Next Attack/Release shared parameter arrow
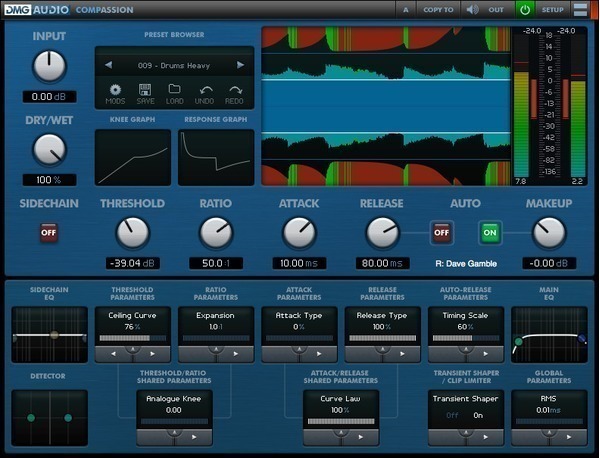The height and width of the screenshot is (458, 600). tap(360, 437)
